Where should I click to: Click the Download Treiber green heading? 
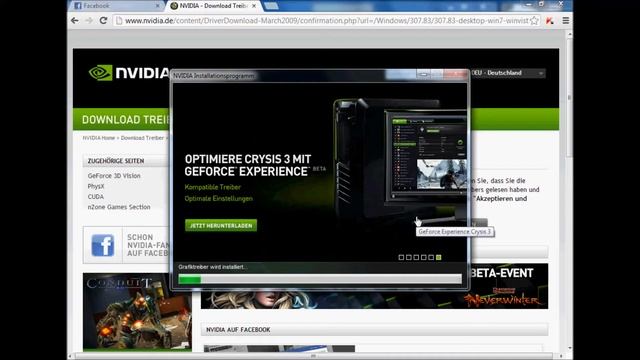(x=126, y=120)
